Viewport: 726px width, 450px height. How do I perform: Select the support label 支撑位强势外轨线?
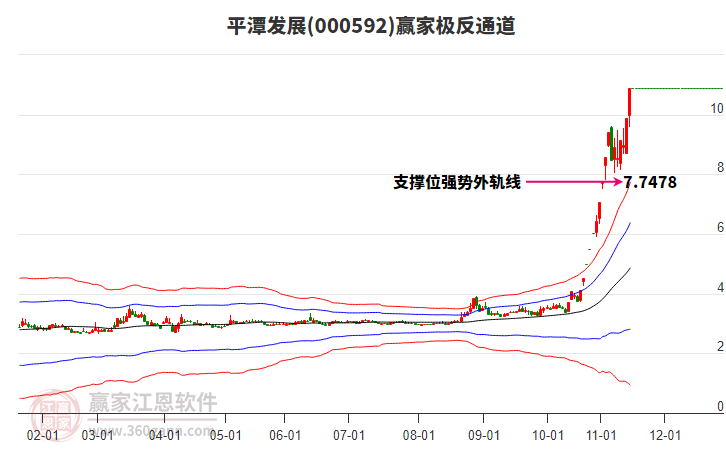pos(457,182)
